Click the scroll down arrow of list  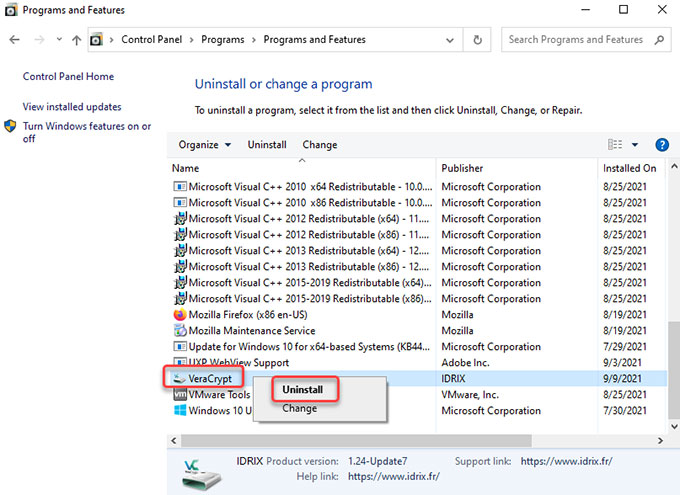pos(674,427)
